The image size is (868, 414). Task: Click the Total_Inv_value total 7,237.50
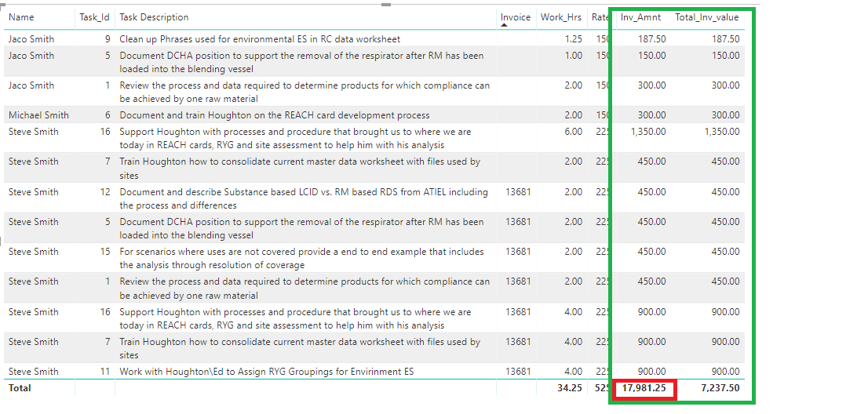point(720,388)
